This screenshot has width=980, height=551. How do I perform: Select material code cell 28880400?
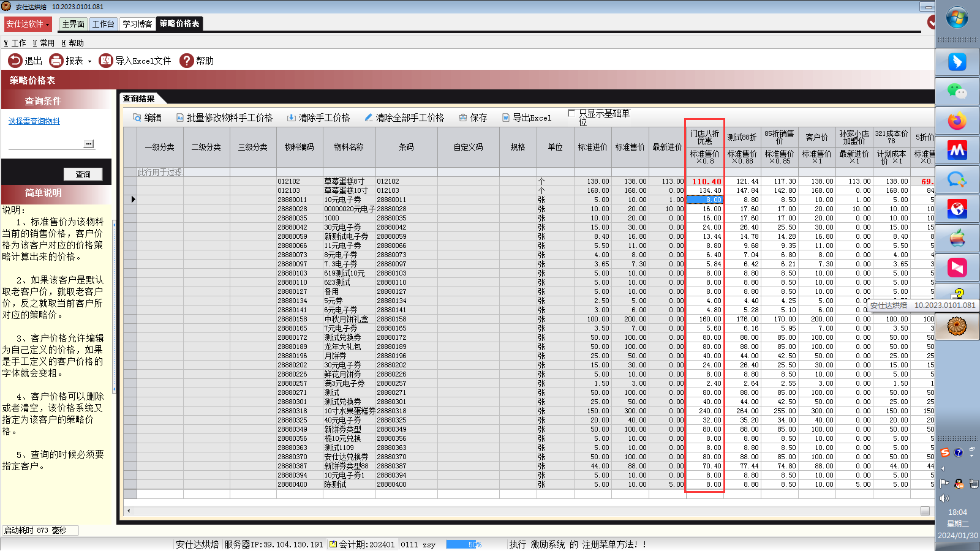(299, 484)
